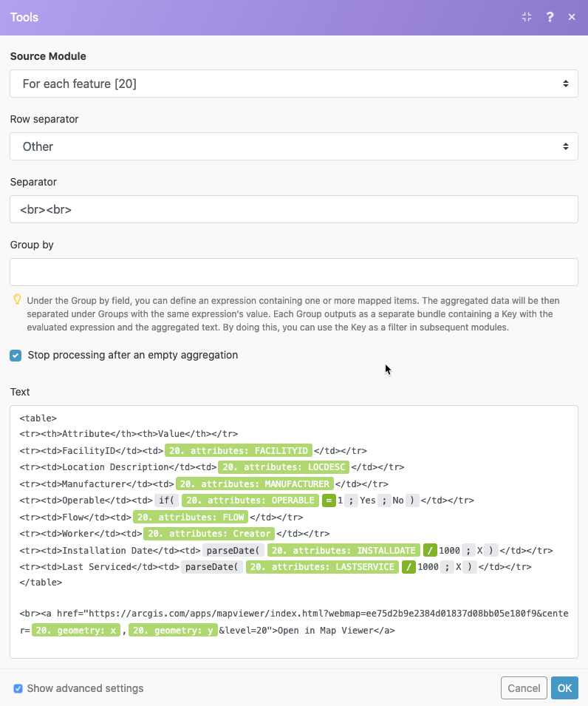The height and width of the screenshot is (706, 588).
Task: Uncheck Show advanced settings
Action: (x=18, y=689)
